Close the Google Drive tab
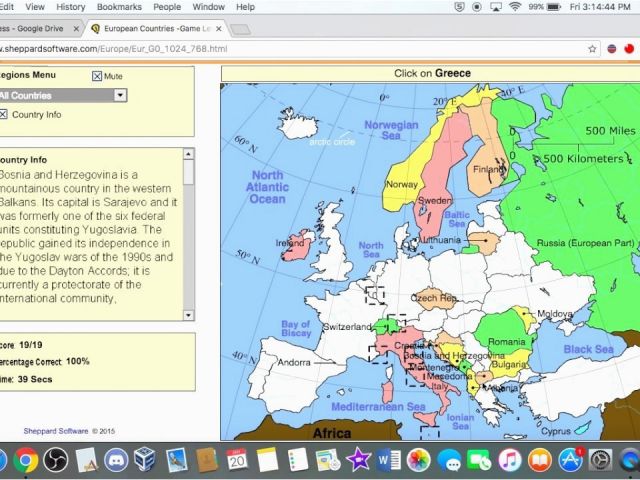Image resolution: width=640 pixels, height=480 pixels. (x=76, y=29)
